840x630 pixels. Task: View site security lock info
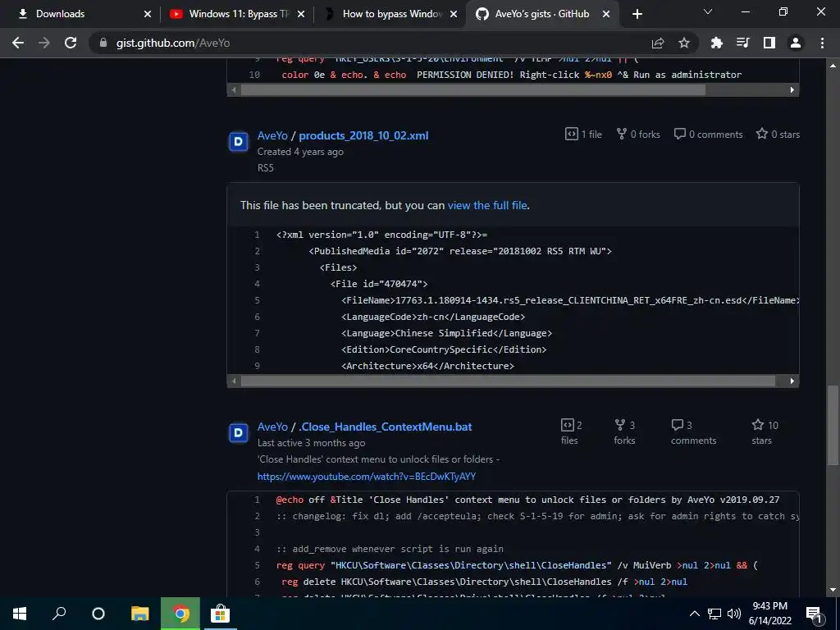103,43
